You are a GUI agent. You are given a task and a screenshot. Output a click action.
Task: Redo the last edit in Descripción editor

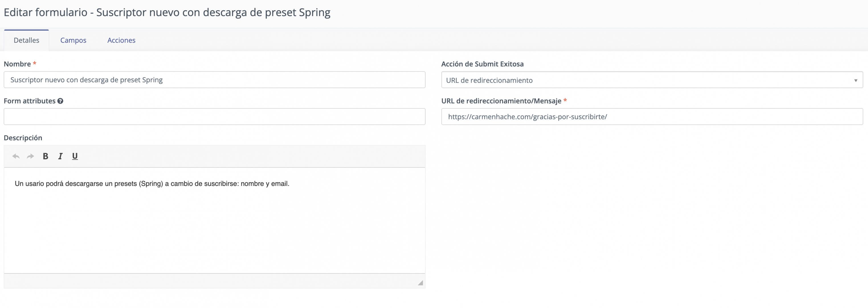point(31,156)
